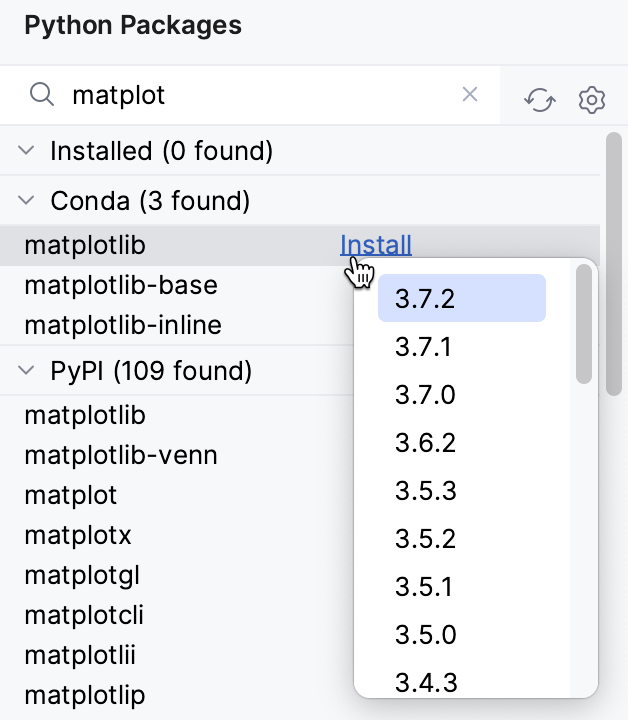
Task: Open the package settings gear icon
Action: coord(592,100)
